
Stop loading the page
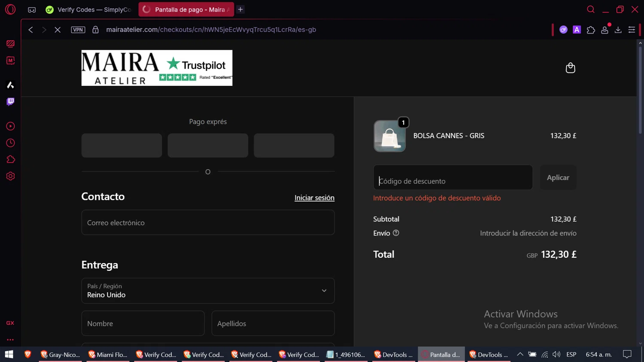[x=58, y=30]
